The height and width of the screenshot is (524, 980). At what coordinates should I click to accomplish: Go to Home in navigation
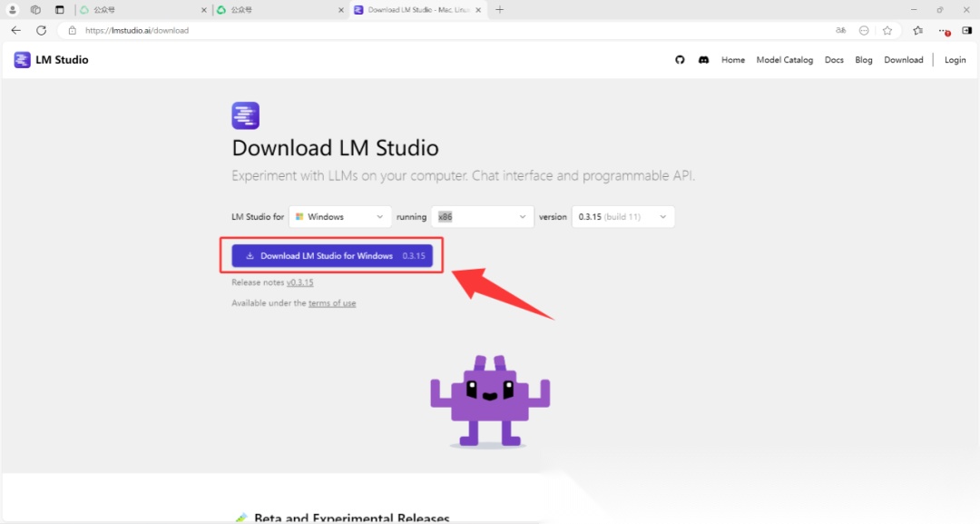point(733,60)
